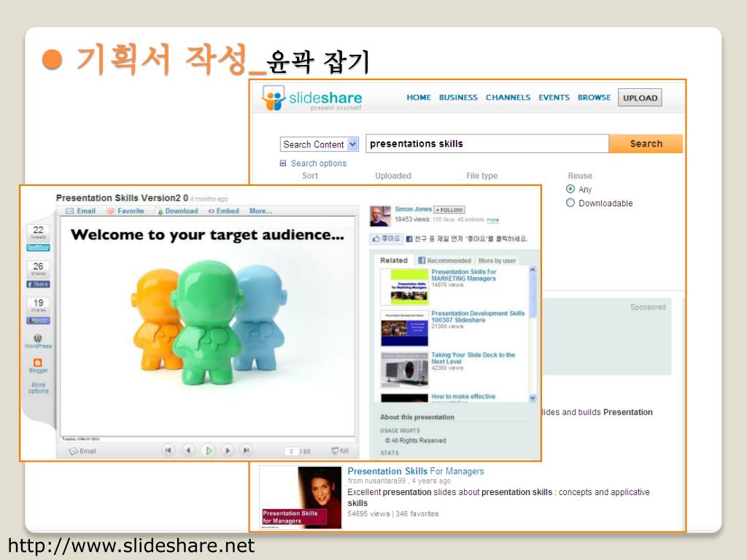Click the MARKETING Managers presentation thumbnail
This screenshot has height=560, width=747.
pyautogui.click(x=404, y=287)
